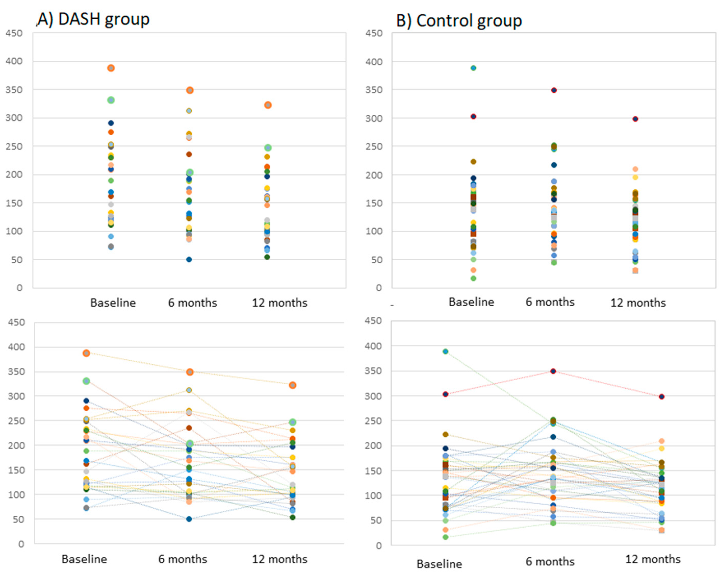
Task: Click the "A) DASH group" chart title
Action: 93,20
